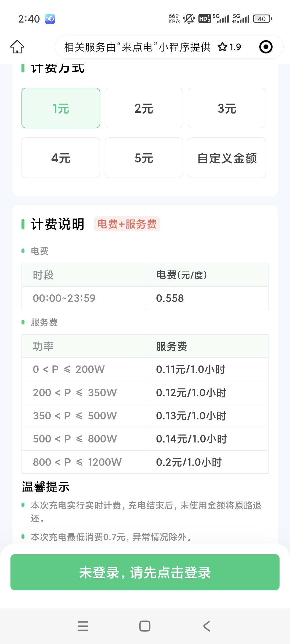Tap the 电费+服务费 red tag

coord(127,224)
